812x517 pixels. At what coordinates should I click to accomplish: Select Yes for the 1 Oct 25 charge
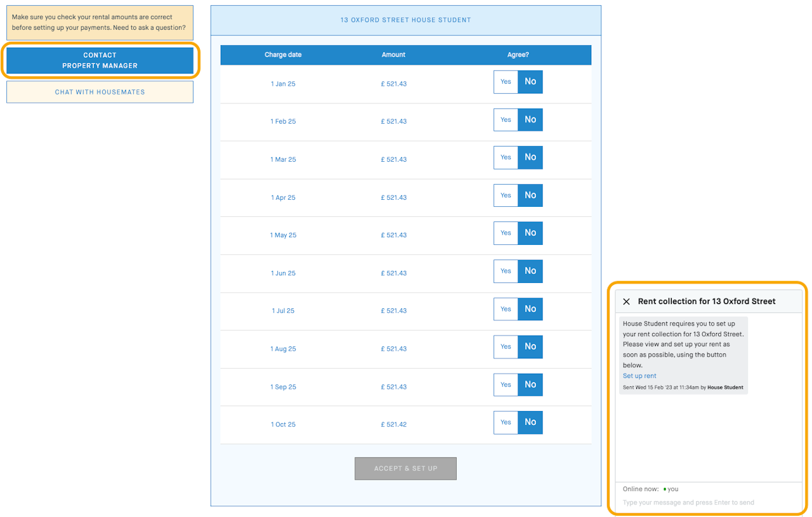pos(506,422)
